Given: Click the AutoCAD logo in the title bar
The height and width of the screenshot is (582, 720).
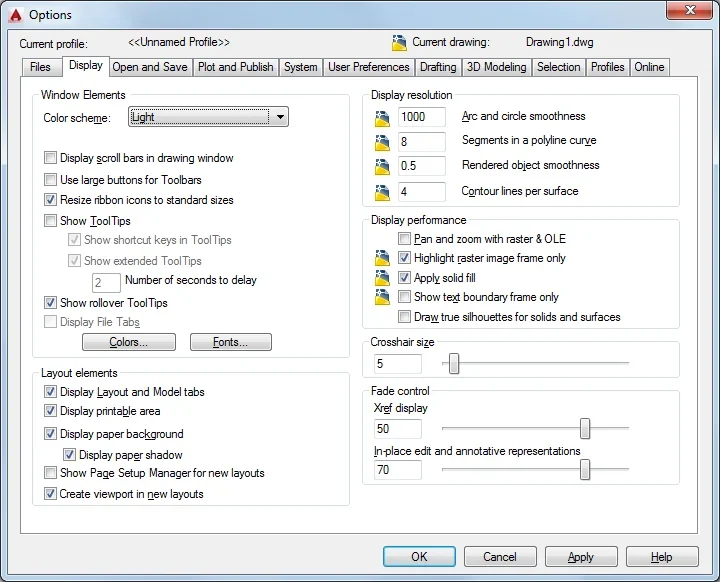Looking at the screenshot, I should (16, 15).
